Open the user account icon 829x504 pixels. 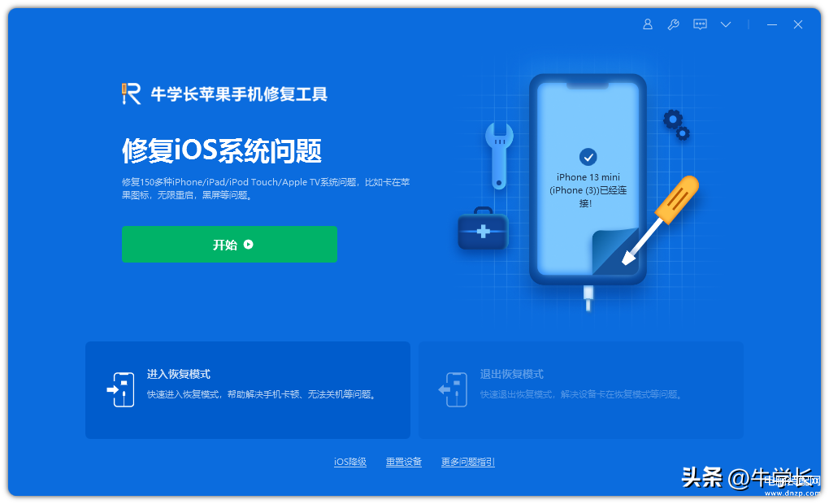pyautogui.click(x=647, y=24)
